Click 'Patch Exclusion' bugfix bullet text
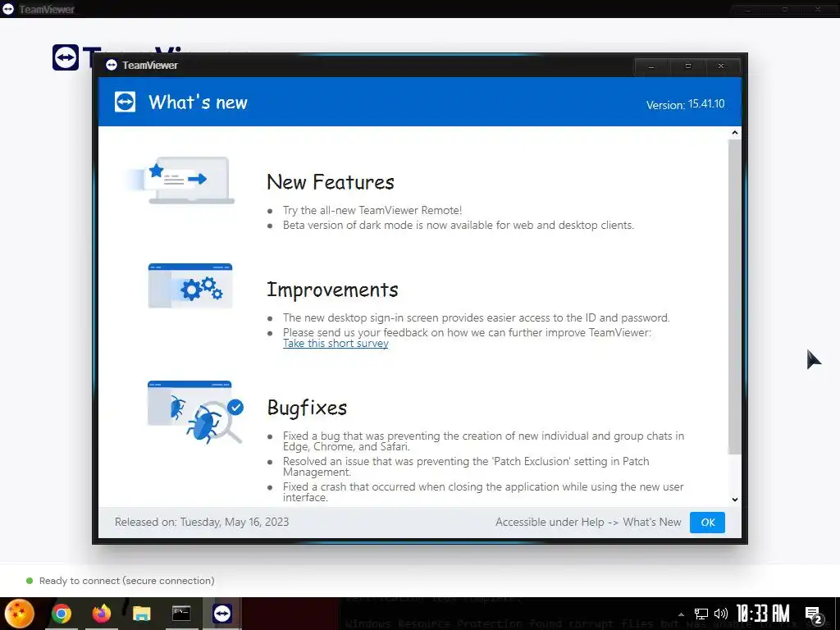 pyautogui.click(x=466, y=467)
